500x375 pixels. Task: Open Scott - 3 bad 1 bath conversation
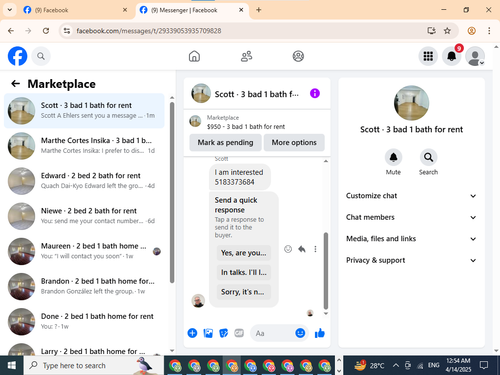pyautogui.click(x=84, y=111)
